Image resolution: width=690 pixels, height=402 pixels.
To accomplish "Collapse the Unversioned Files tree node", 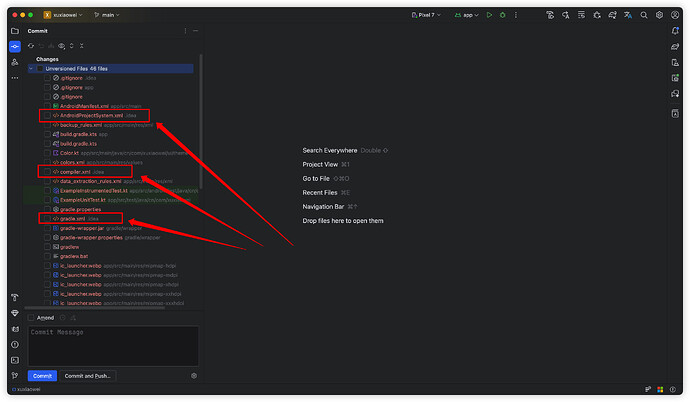I will 31,68.
